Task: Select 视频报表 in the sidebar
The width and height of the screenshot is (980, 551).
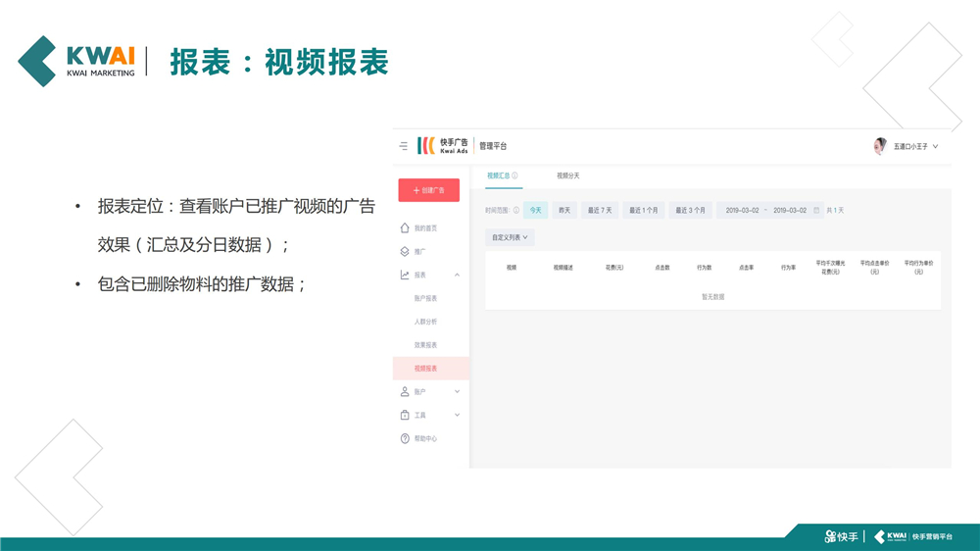Action: (430, 369)
